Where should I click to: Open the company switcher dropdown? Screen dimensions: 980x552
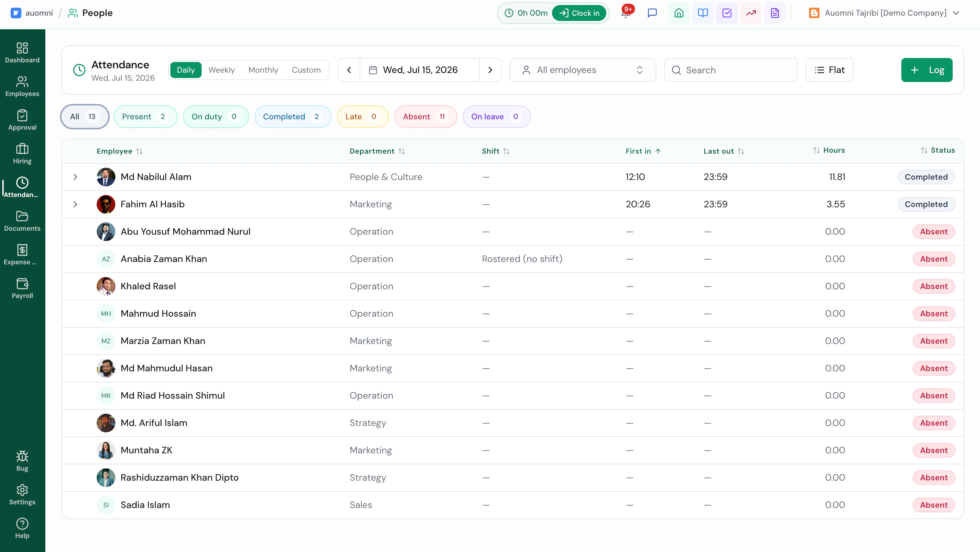point(884,13)
